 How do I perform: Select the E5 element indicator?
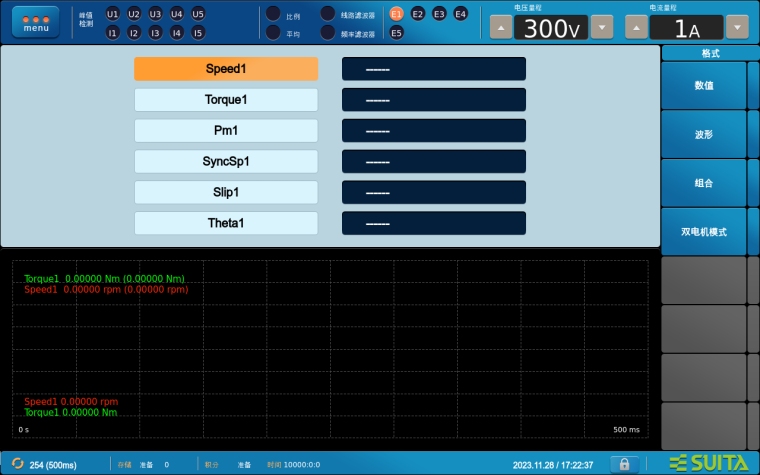[396, 33]
